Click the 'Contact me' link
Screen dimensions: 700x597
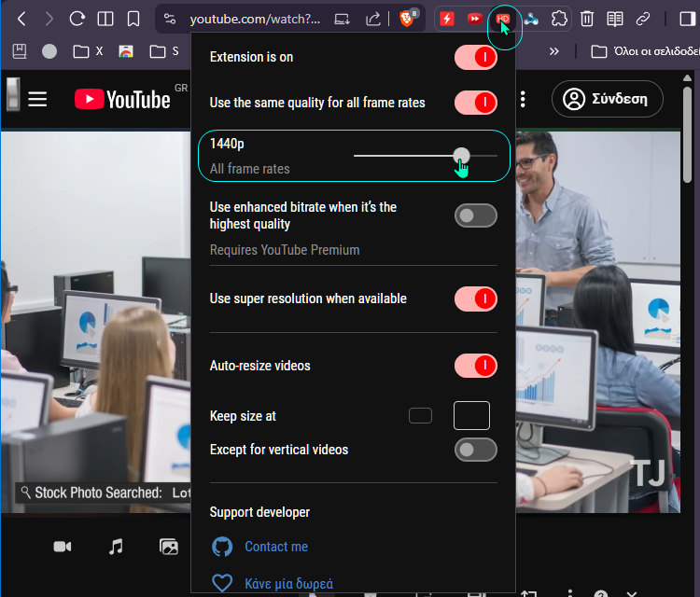click(x=275, y=547)
